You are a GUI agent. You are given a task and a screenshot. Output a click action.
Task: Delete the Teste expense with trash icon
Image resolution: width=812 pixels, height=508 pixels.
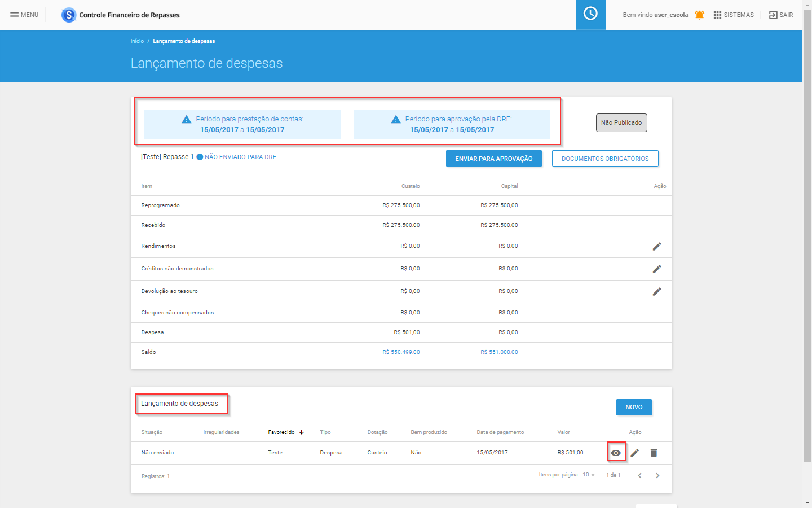654,453
